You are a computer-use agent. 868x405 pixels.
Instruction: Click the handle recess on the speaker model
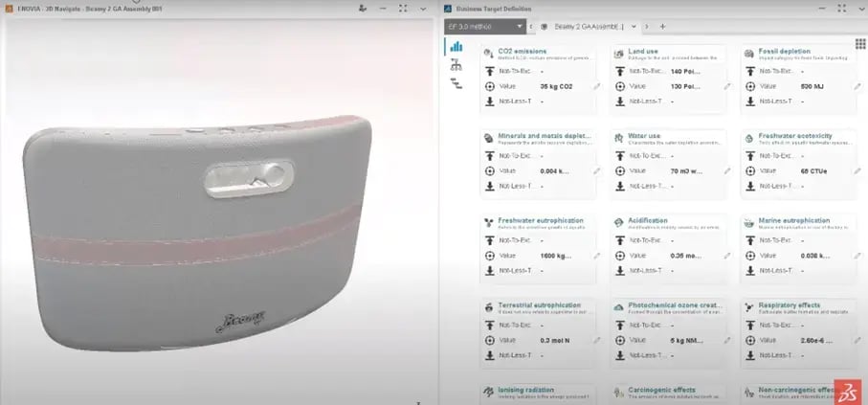click(249, 179)
